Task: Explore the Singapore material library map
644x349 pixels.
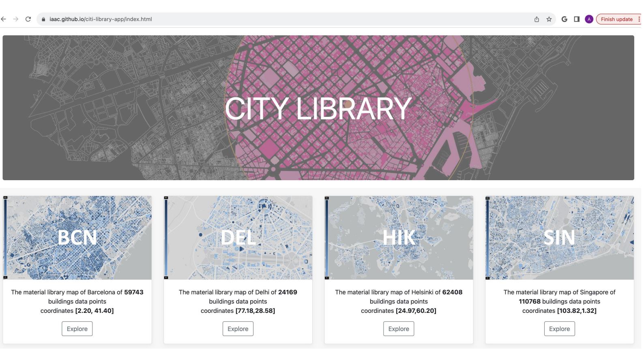Action: pos(559,329)
